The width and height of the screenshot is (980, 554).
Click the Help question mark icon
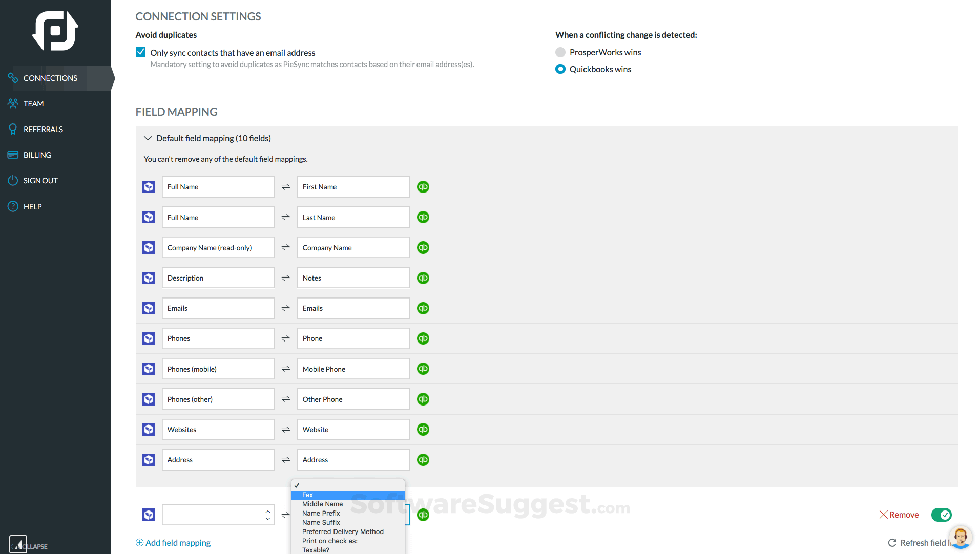(13, 206)
